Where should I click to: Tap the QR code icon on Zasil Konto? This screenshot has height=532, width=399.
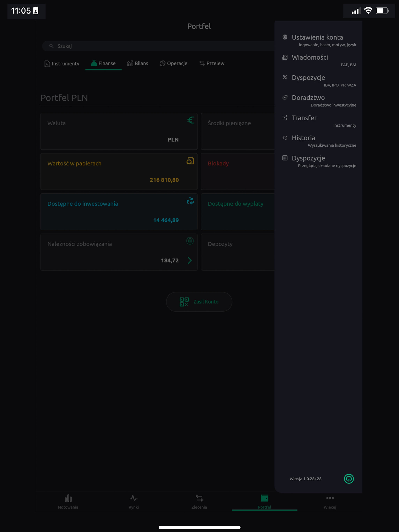coord(184,302)
